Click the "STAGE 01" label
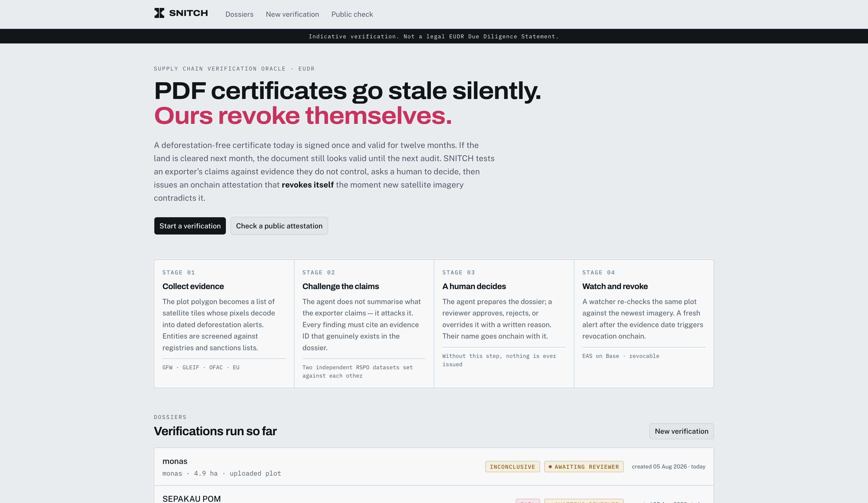Screen dimensions: 868x503 coord(179,273)
